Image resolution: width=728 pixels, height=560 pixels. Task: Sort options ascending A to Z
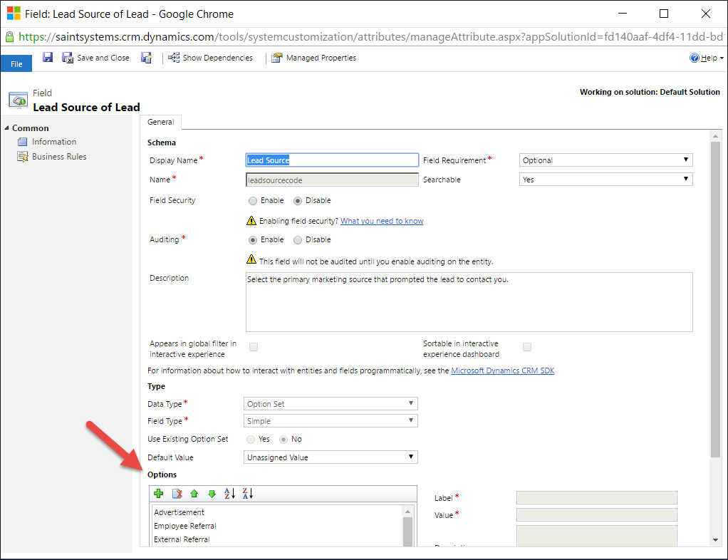pos(229,493)
